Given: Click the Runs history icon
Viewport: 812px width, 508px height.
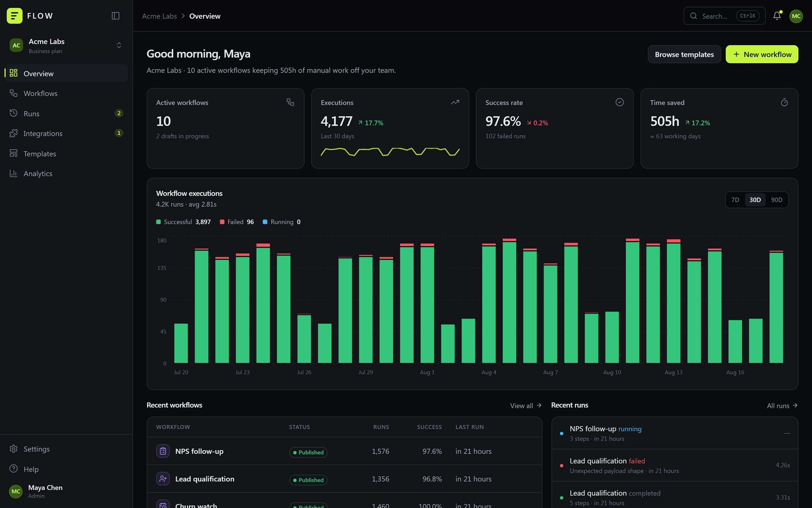Looking at the screenshot, I should pos(13,113).
